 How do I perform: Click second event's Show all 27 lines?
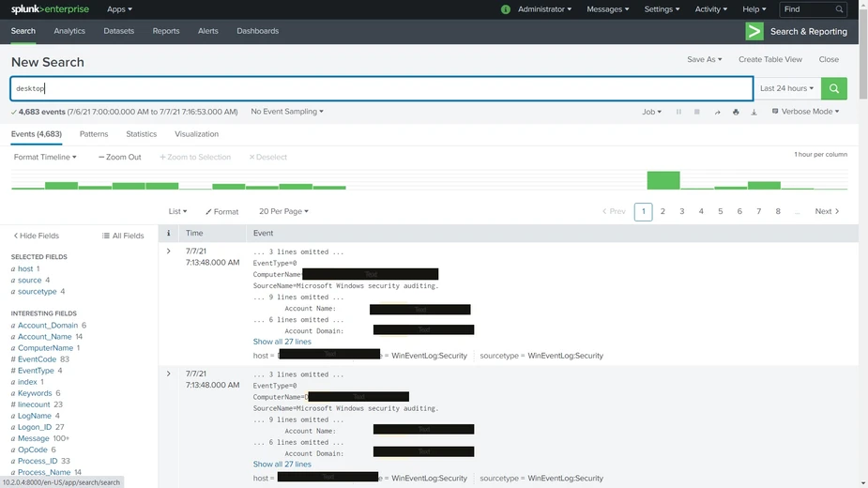click(x=282, y=465)
